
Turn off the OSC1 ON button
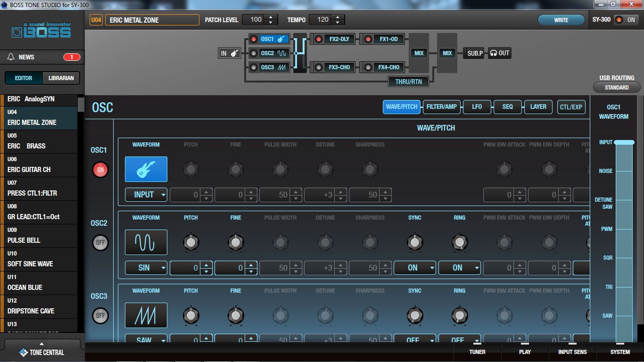click(100, 169)
